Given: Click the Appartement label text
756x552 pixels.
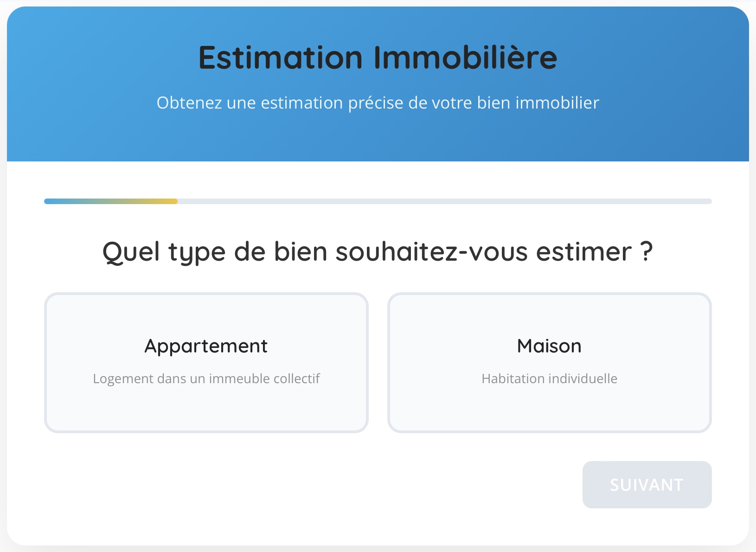Looking at the screenshot, I should [206, 345].
